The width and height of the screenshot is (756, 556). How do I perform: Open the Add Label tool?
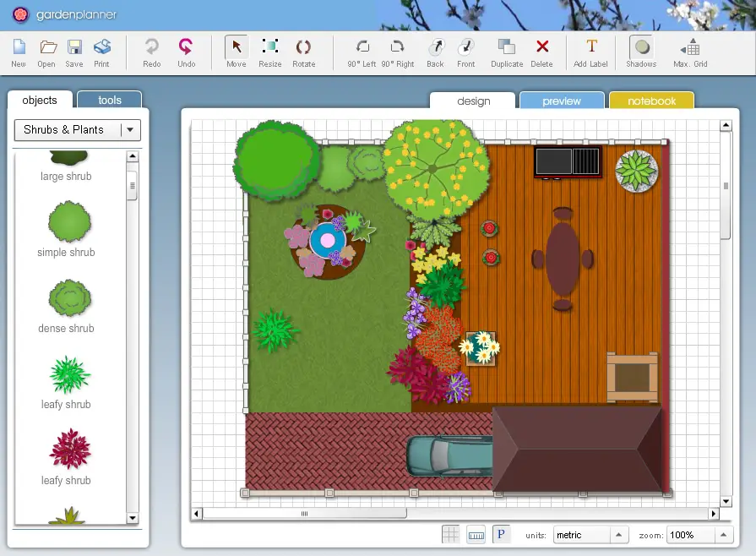pos(590,52)
